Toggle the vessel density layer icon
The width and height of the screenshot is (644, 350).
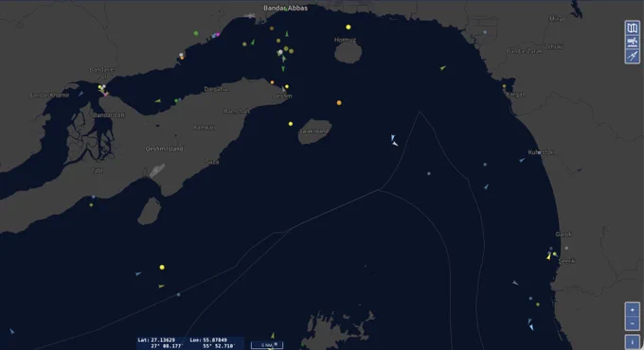pos(632,42)
